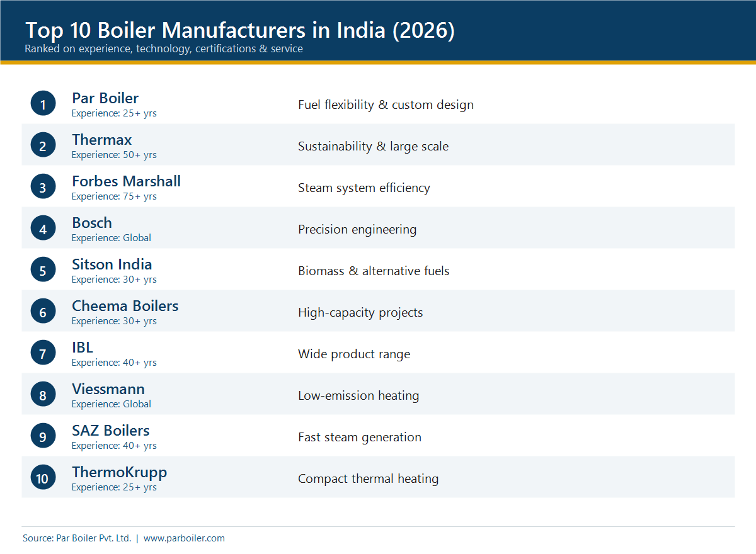The height and width of the screenshot is (554, 756).
Task: Click the 'Top 10 Boiler Manufacturers in India' title
Action: click(239, 30)
